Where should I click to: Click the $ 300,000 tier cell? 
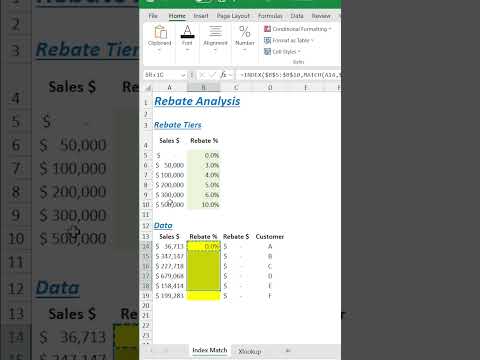[x=170, y=195]
